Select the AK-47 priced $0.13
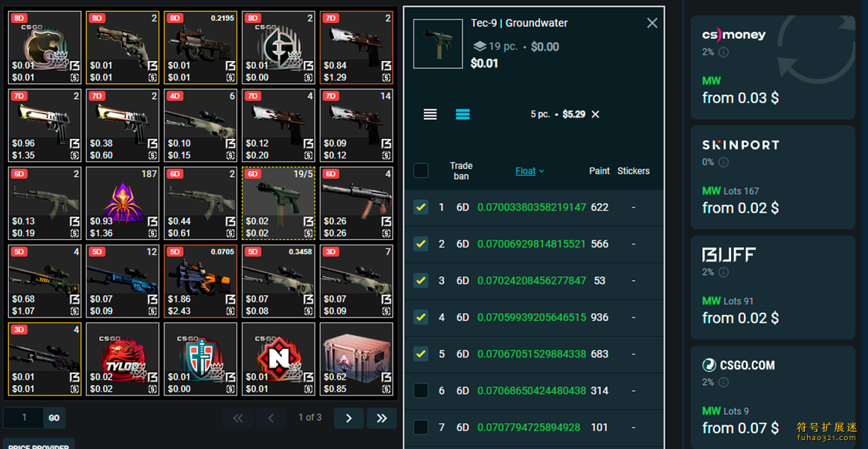The height and width of the screenshot is (449, 868). pos(45,204)
